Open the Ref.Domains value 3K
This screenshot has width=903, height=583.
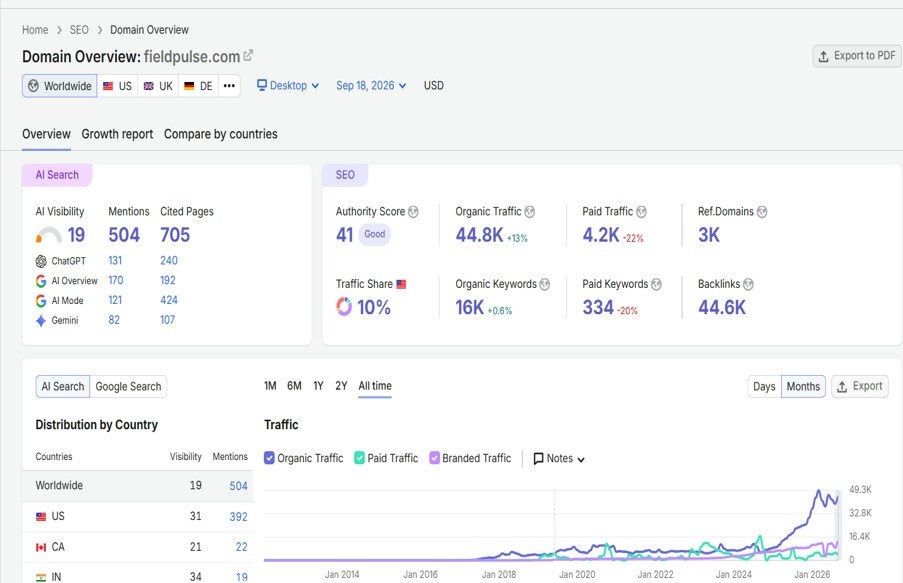click(709, 235)
